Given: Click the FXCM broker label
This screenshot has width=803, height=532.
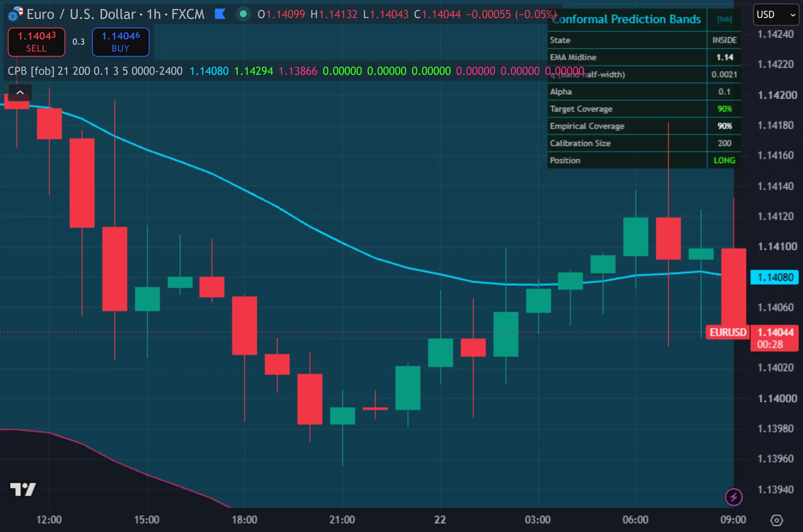Looking at the screenshot, I should pos(188,14).
